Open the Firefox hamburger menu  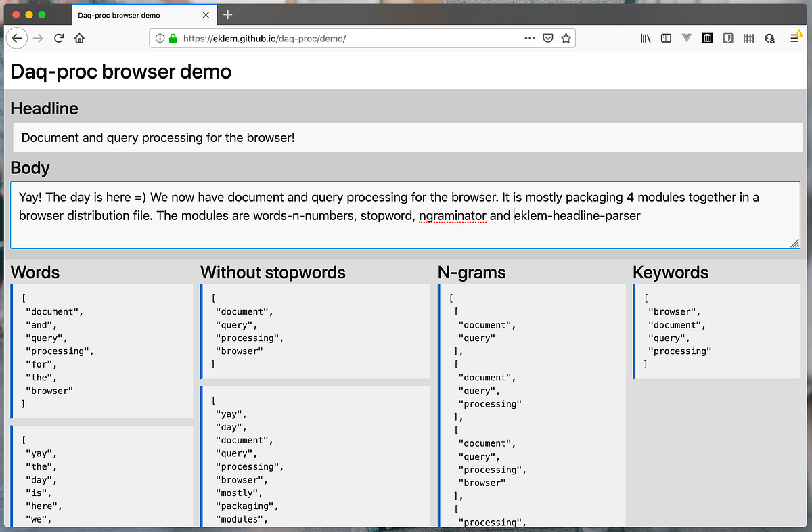tap(794, 38)
